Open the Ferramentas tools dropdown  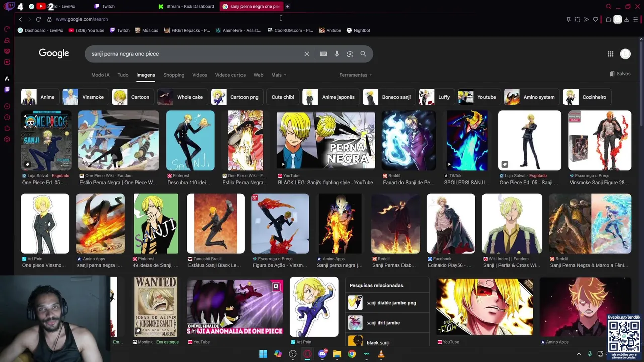pos(356,75)
